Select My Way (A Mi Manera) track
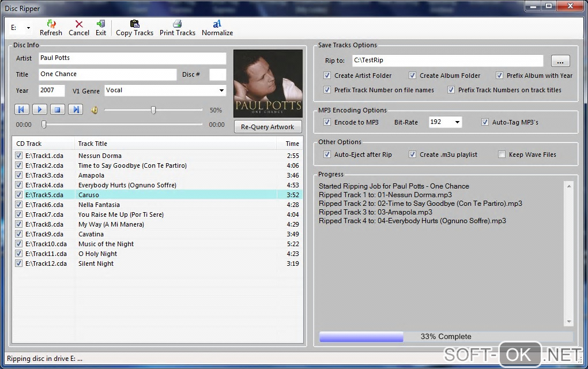588x369 pixels. click(x=157, y=224)
